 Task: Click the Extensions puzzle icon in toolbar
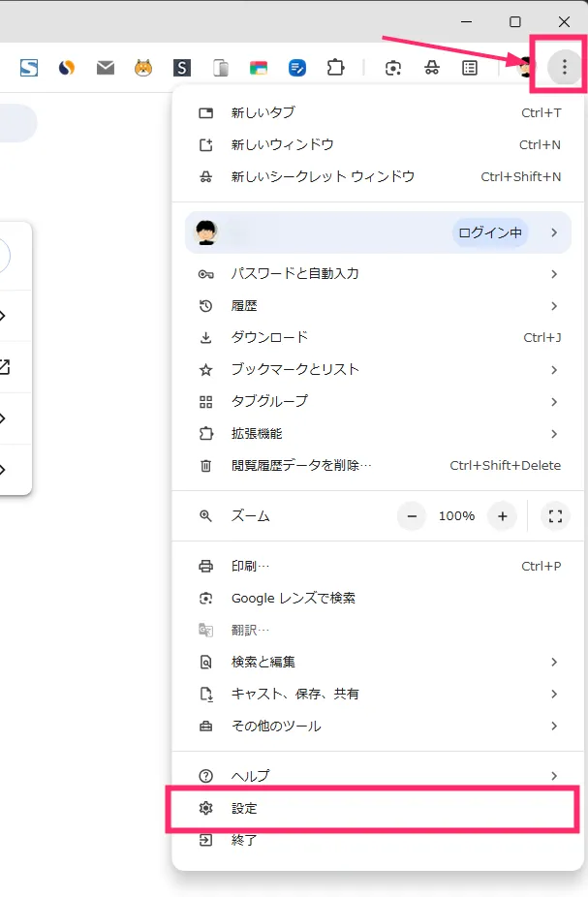[x=335, y=68]
